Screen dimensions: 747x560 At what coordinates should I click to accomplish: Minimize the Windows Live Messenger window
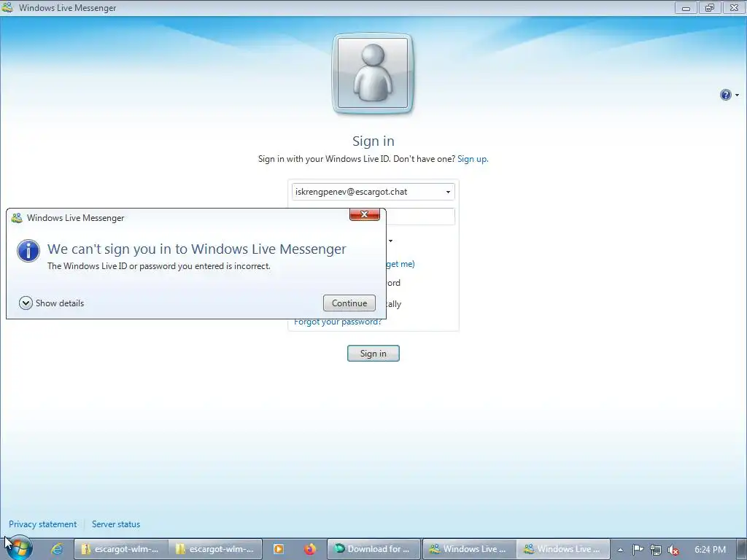[686, 7]
